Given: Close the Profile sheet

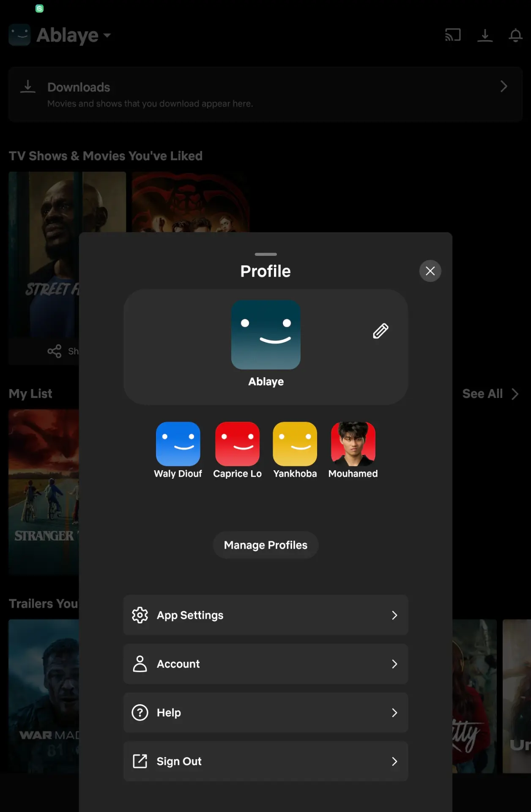Looking at the screenshot, I should pos(430,271).
